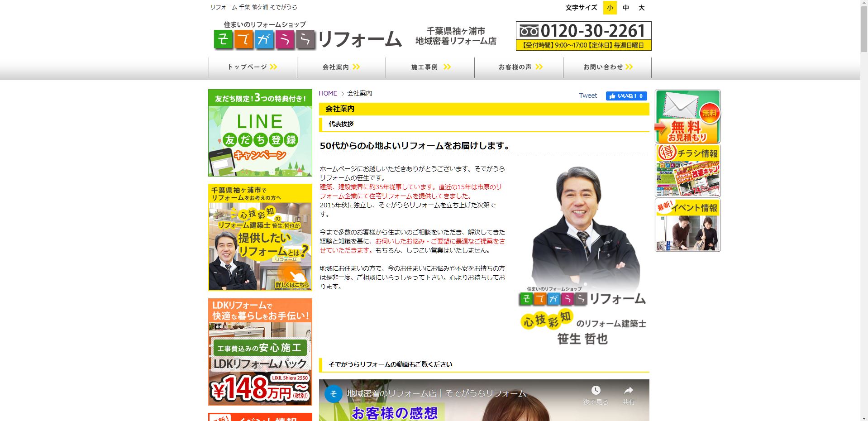Click heading 50代からの心地よいリフォームをお届けします。
This screenshot has height=421, width=868.
[415, 146]
